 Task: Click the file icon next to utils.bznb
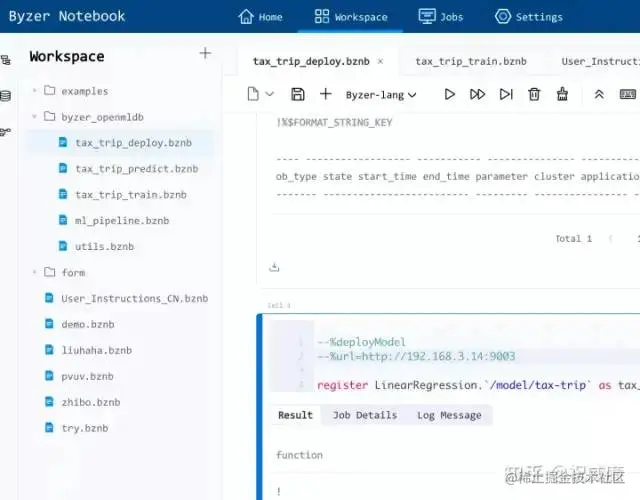coord(63,246)
